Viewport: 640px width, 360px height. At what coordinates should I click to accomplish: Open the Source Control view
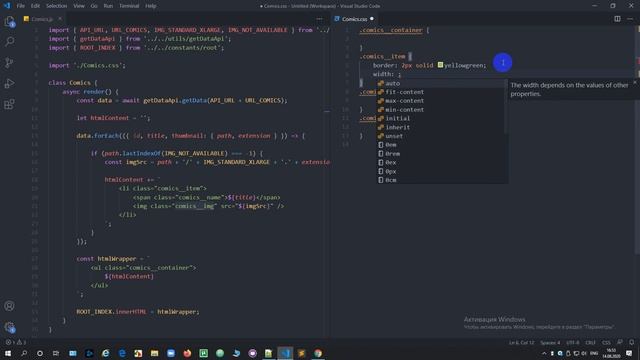click(x=9, y=62)
